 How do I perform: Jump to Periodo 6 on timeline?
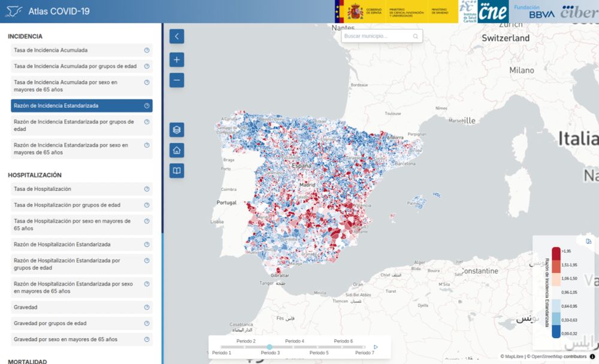tap(343, 341)
